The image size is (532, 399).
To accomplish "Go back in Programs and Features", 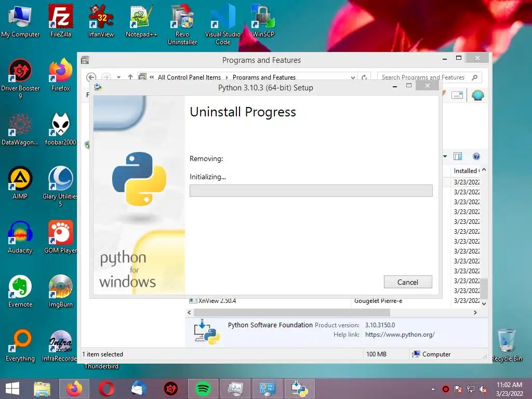I will coord(91,77).
